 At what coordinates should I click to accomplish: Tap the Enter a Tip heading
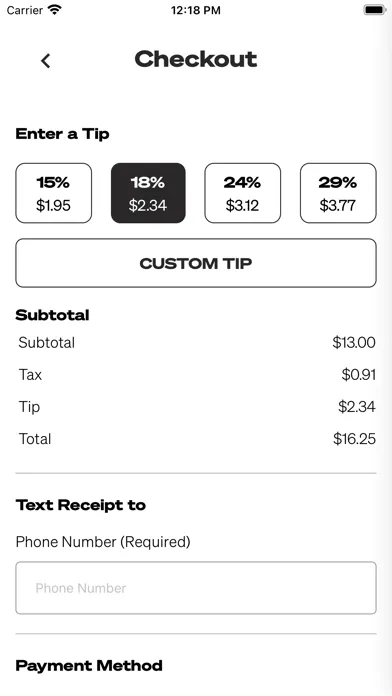63,134
